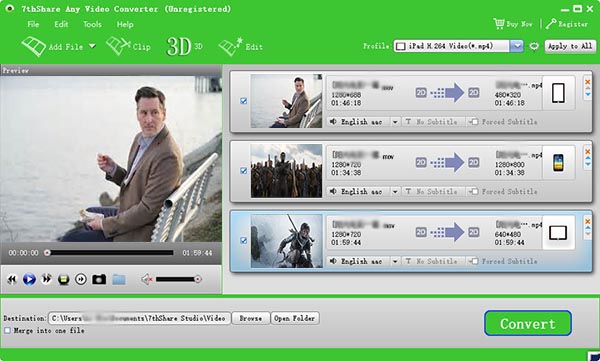This screenshot has width=600, height=361.
Task: Open the Edit menu
Action: pyautogui.click(x=61, y=24)
